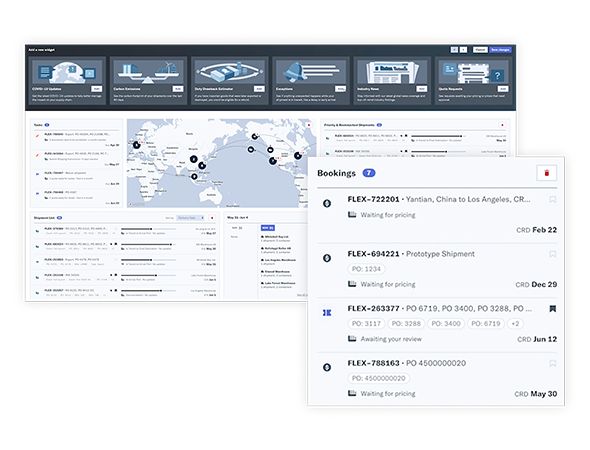Click CRD Dec 29 date
The image size is (590, 450).
(536, 284)
